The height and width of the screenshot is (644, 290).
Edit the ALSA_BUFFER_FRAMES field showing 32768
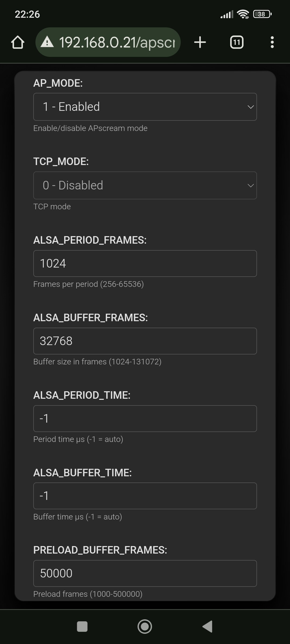(145, 341)
